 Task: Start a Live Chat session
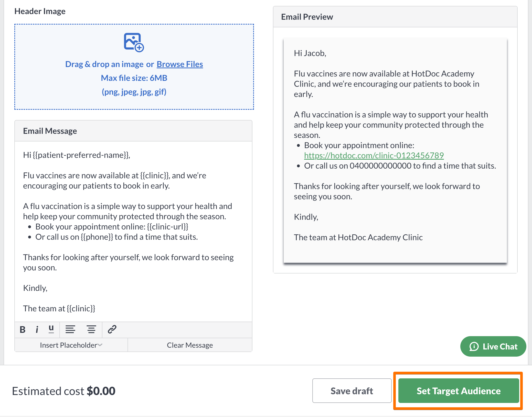493,346
